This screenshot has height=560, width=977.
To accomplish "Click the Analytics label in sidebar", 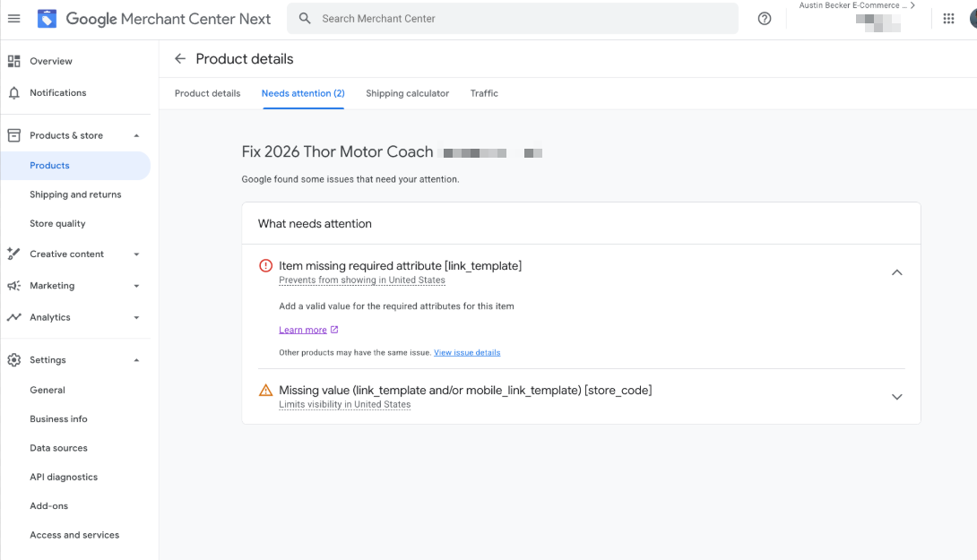I will [50, 318].
